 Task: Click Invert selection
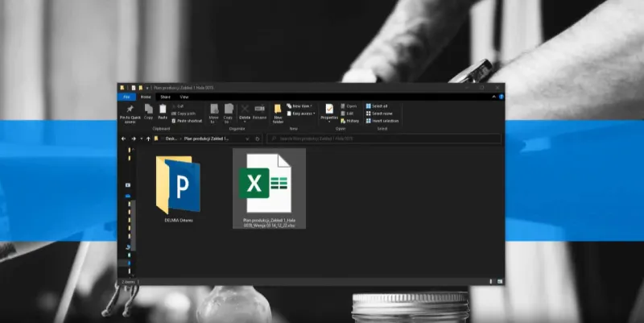382,121
